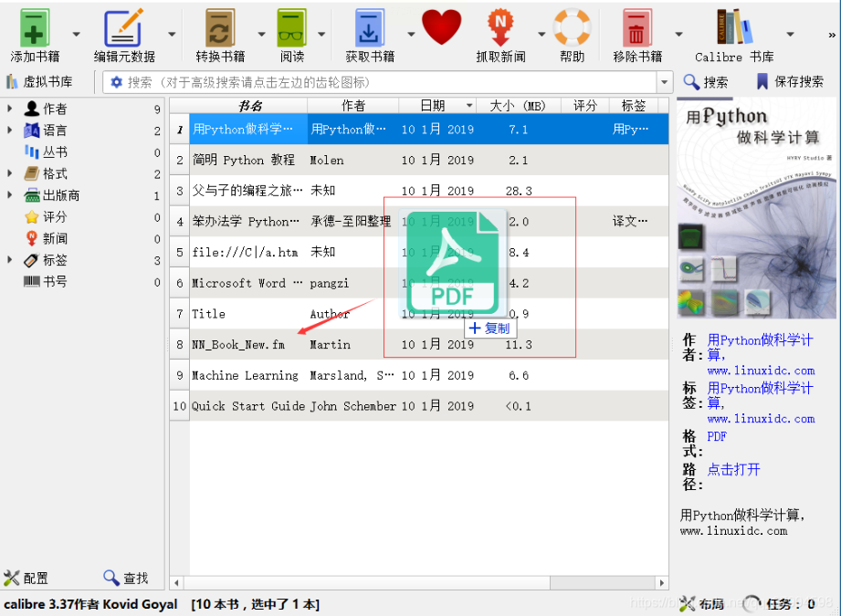Open Preferences (配置) at sidebar bottom

pyautogui.click(x=26, y=578)
